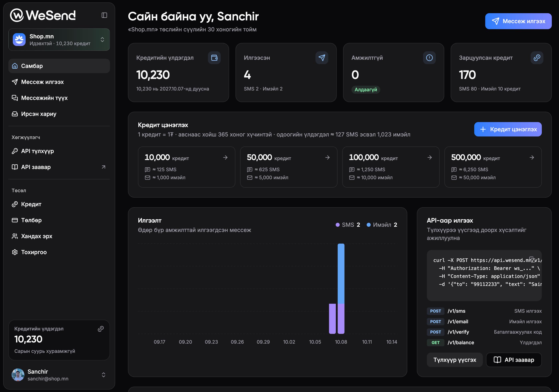
Task: Expand the Sanchir user account menu
Action: [x=59, y=375]
